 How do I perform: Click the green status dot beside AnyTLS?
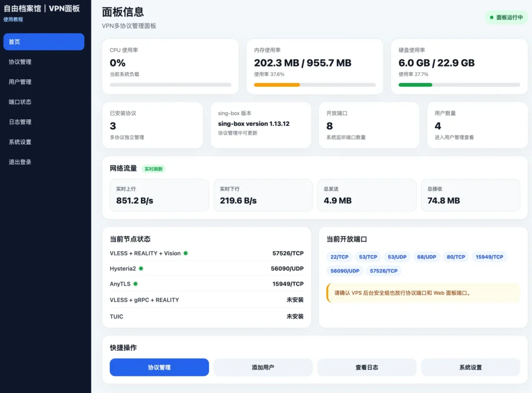(x=136, y=283)
